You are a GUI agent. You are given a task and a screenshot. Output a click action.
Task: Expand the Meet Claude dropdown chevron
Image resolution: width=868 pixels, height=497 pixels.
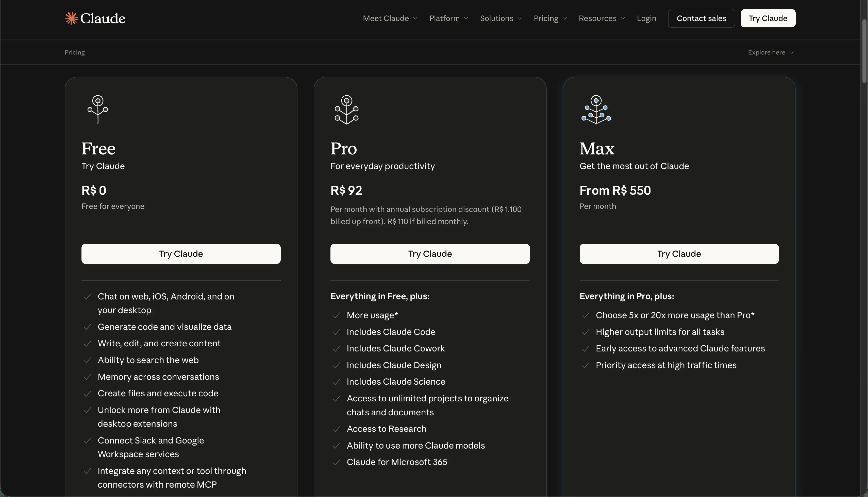coord(415,19)
